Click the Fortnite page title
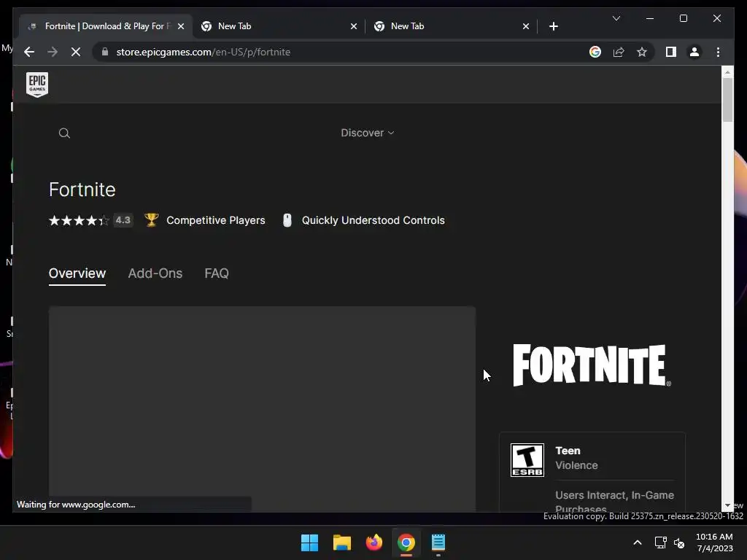This screenshot has height=560, width=747. coord(82,190)
